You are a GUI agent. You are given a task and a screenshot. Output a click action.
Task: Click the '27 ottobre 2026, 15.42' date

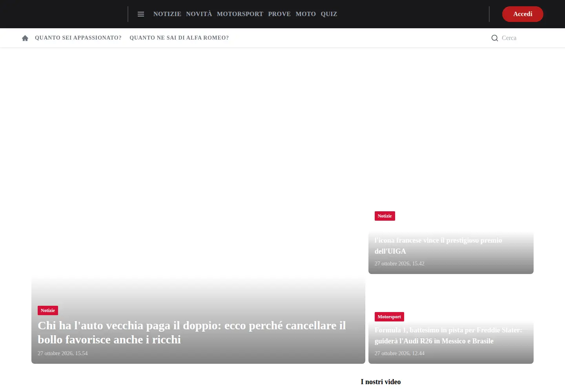399,263
